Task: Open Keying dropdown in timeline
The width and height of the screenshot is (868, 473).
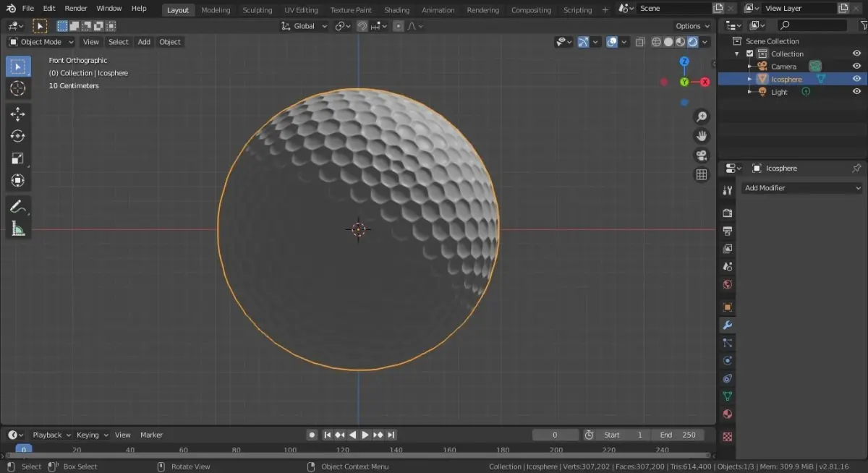Action: point(92,435)
